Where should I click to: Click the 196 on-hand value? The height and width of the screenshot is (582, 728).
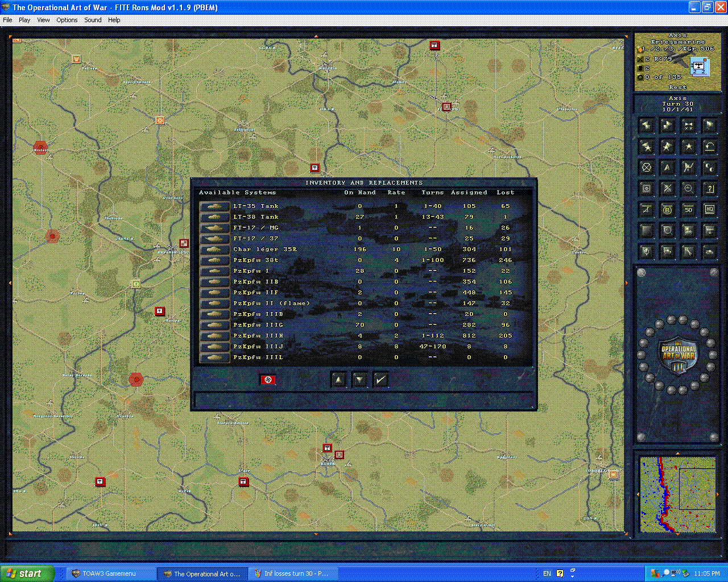pyautogui.click(x=359, y=250)
